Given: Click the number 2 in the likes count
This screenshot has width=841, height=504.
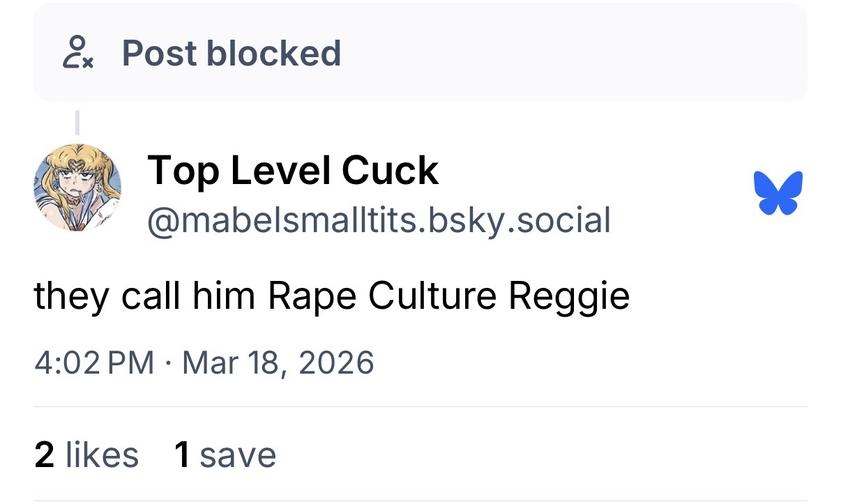Looking at the screenshot, I should click(x=44, y=455).
